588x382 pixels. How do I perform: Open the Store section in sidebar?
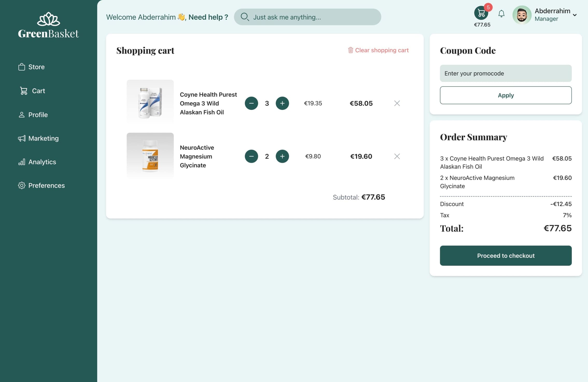pos(36,67)
